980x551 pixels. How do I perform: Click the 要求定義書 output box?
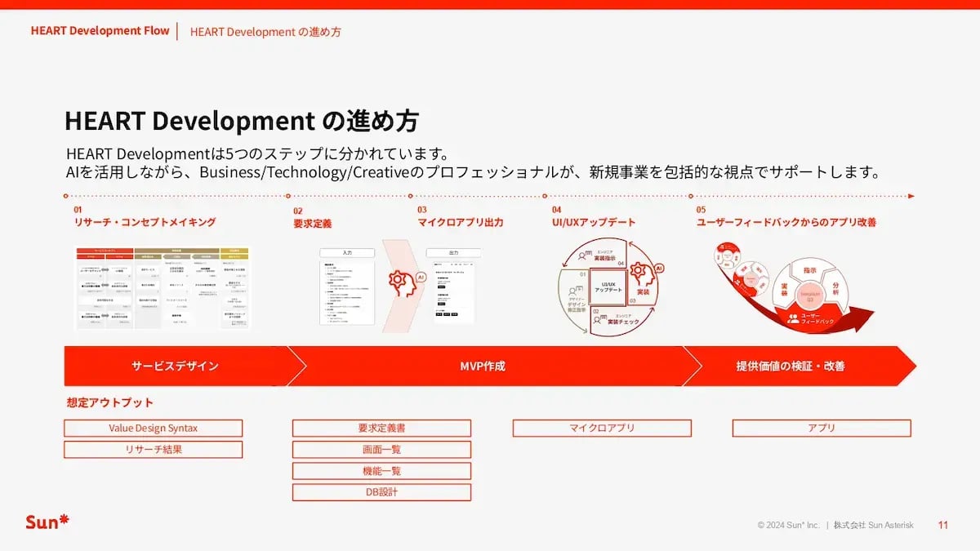381,428
